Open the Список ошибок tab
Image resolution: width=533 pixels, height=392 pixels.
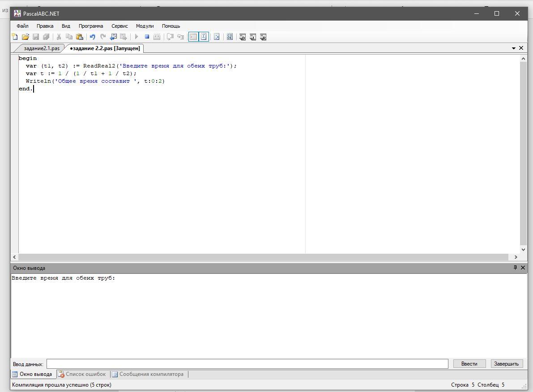coord(85,374)
